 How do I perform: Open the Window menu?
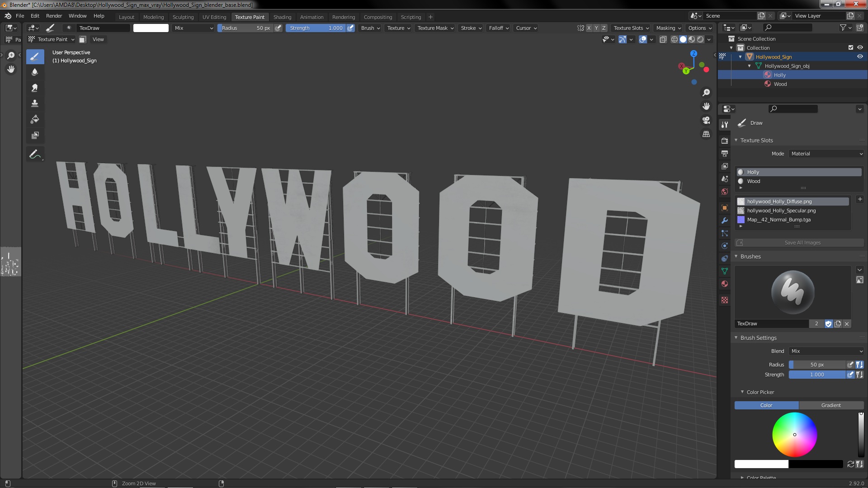77,16
